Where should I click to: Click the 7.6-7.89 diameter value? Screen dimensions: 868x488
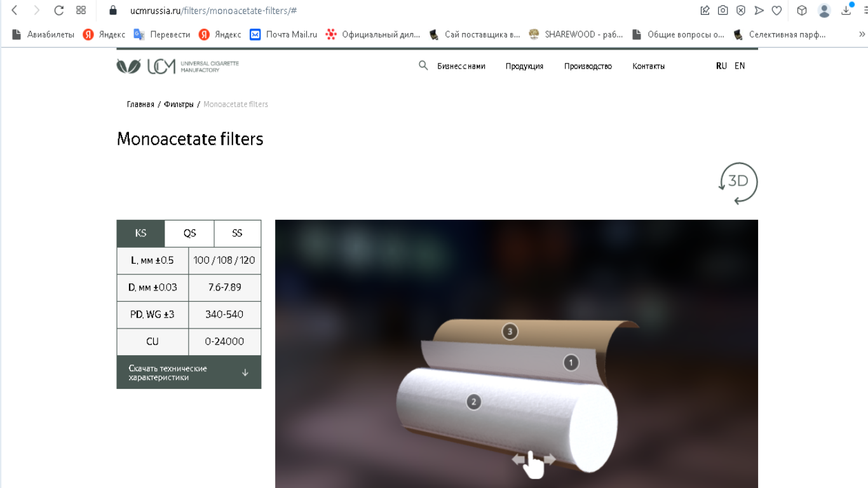coord(224,287)
